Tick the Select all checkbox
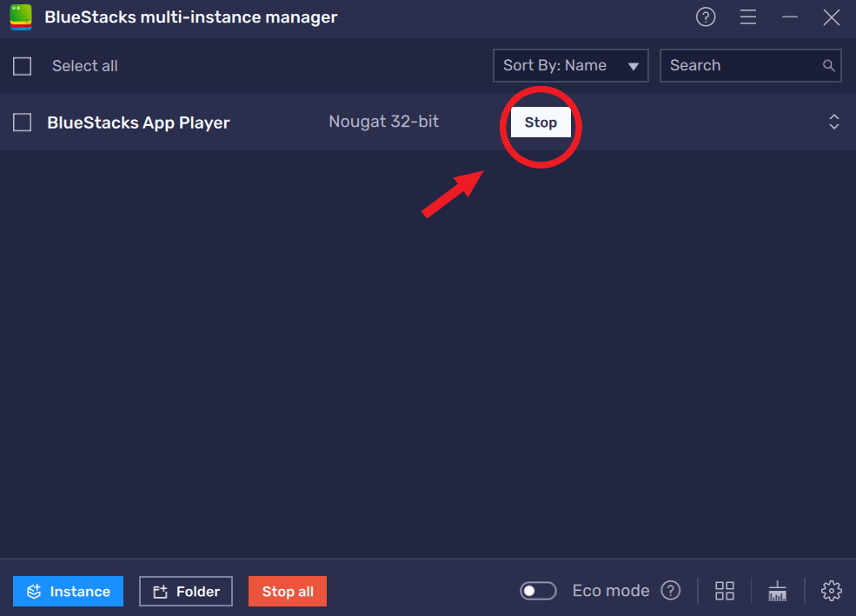Image resolution: width=856 pixels, height=616 pixels. coord(23,67)
